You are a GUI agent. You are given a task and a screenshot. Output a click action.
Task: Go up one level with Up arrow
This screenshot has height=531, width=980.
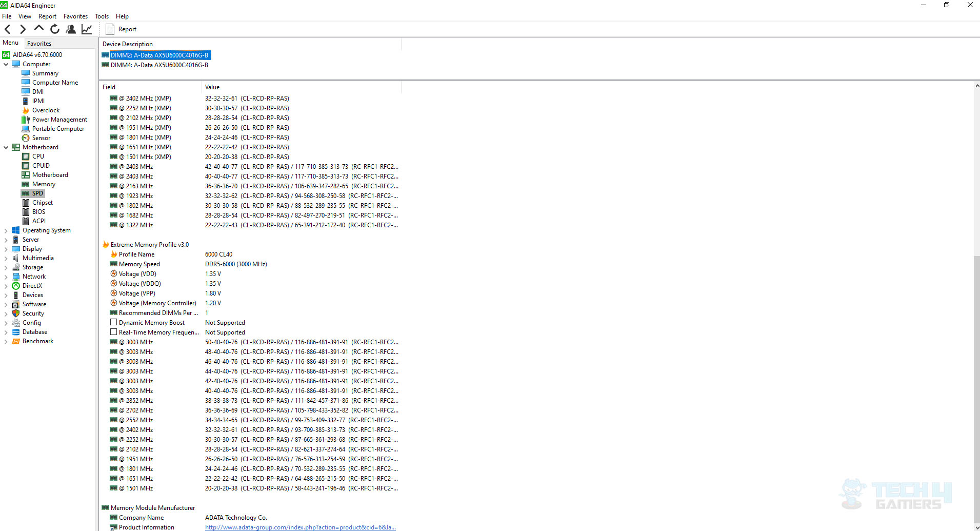point(38,29)
